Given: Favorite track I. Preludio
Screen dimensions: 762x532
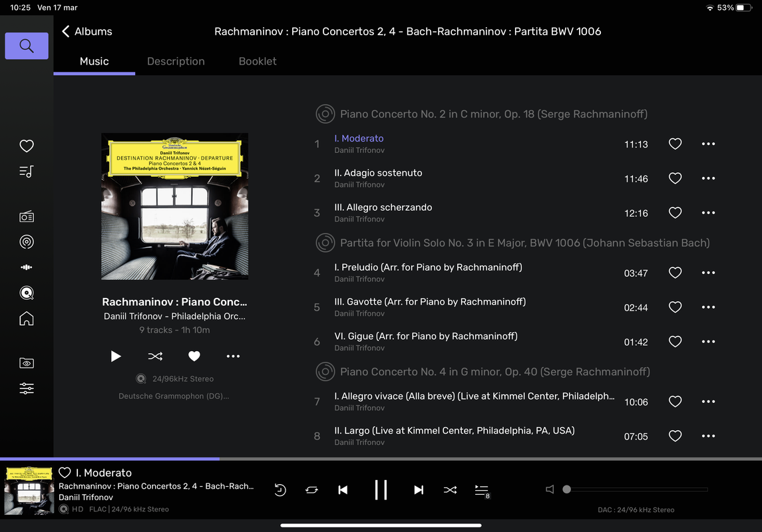Looking at the screenshot, I should pos(675,273).
